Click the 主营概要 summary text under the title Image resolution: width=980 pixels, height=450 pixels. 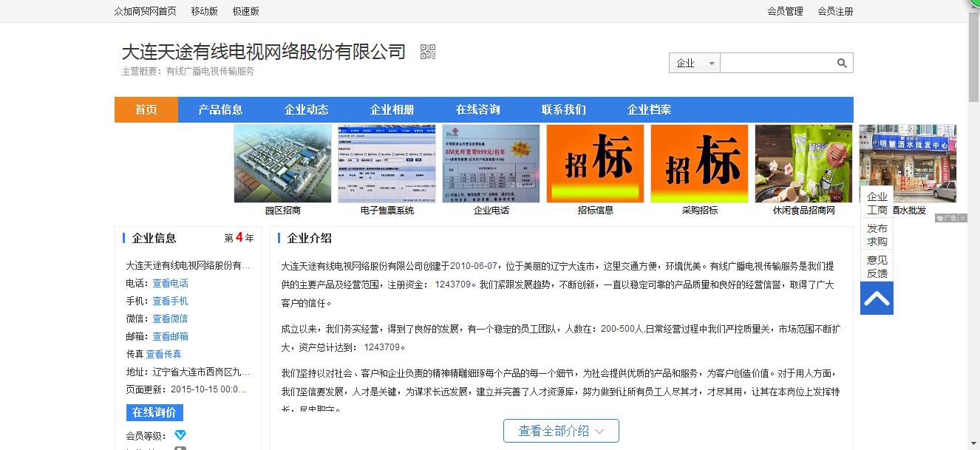coord(188,72)
